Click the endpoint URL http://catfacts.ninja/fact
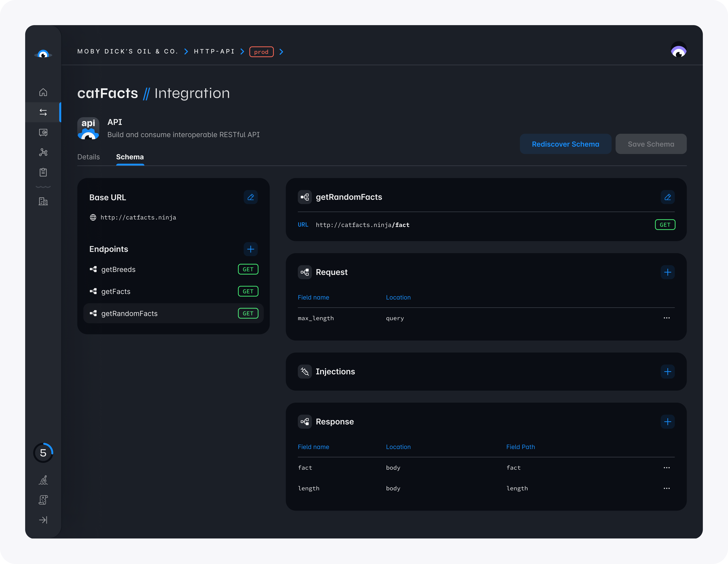This screenshot has width=728, height=564. 362,225
